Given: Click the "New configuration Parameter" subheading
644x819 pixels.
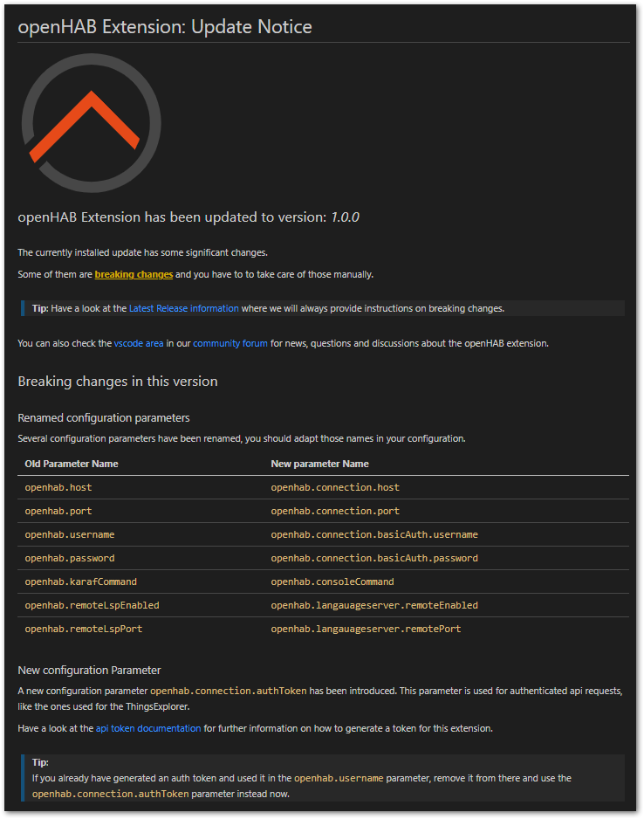Looking at the screenshot, I should pyautogui.click(x=89, y=671).
